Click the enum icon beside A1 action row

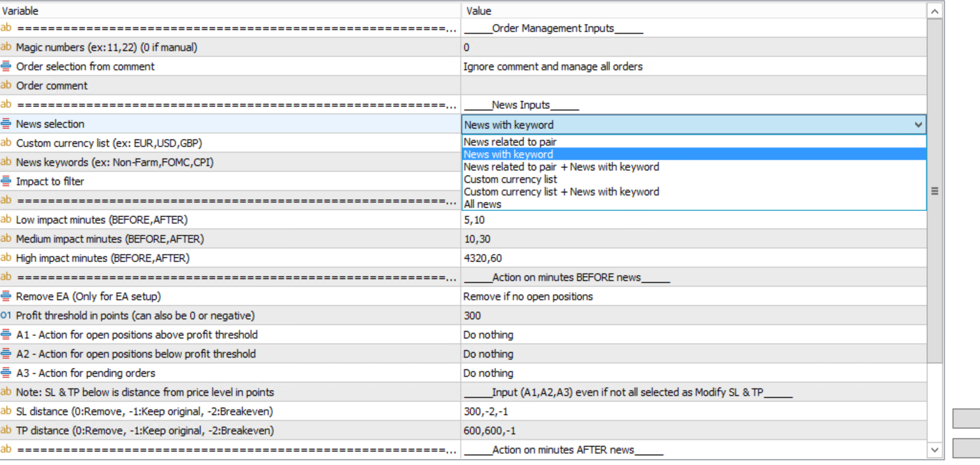tap(6, 335)
